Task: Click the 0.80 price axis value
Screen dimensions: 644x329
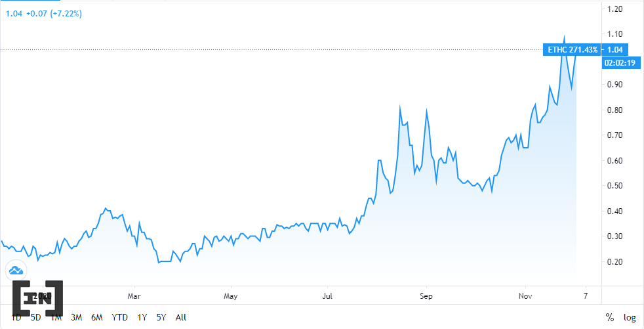Action: 615,110
